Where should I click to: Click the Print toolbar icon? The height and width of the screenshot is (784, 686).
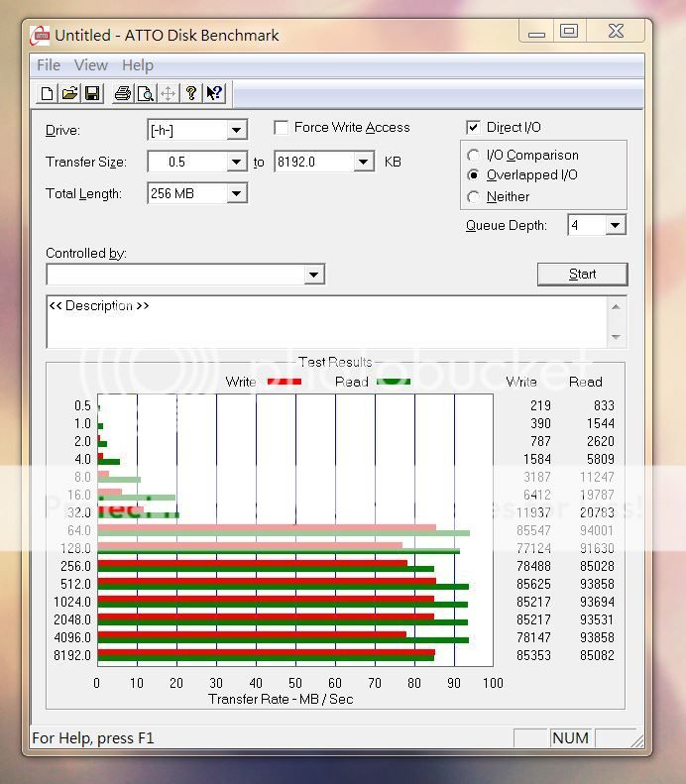(123, 93)
